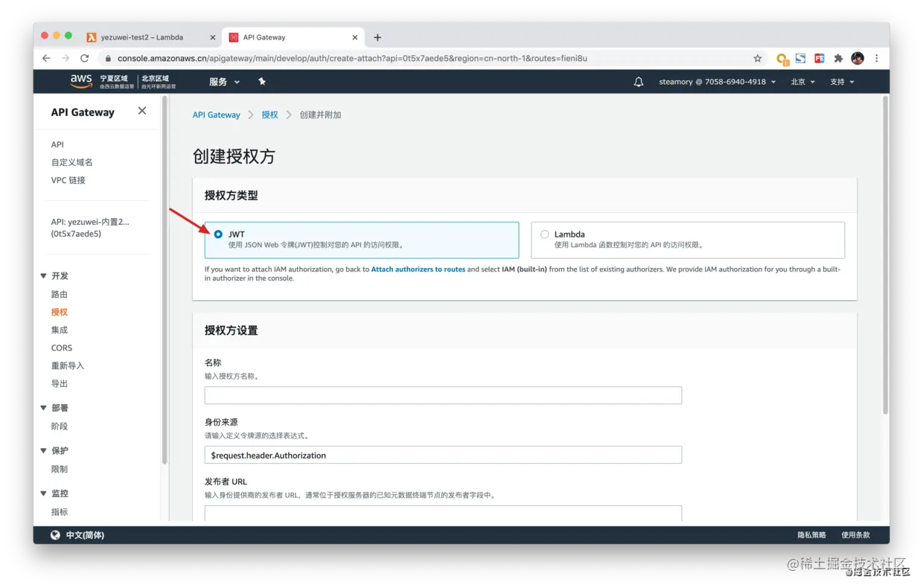Screen dimensions: 923x588
Task: Open 重新导入 in the sidebar
Action: (x=68, y=365)
